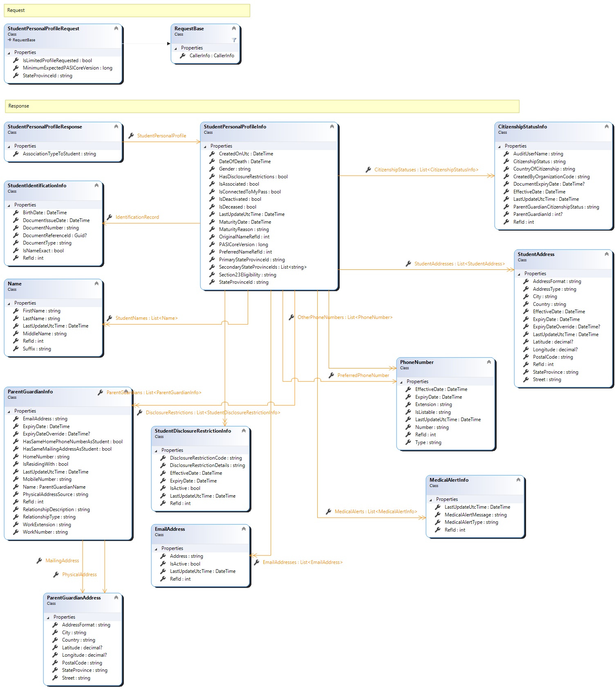Viewport: 616px width, 689px height.
Task: Click wrench icon beside MedicalAlerts association label
Action: tap(329, 512)
